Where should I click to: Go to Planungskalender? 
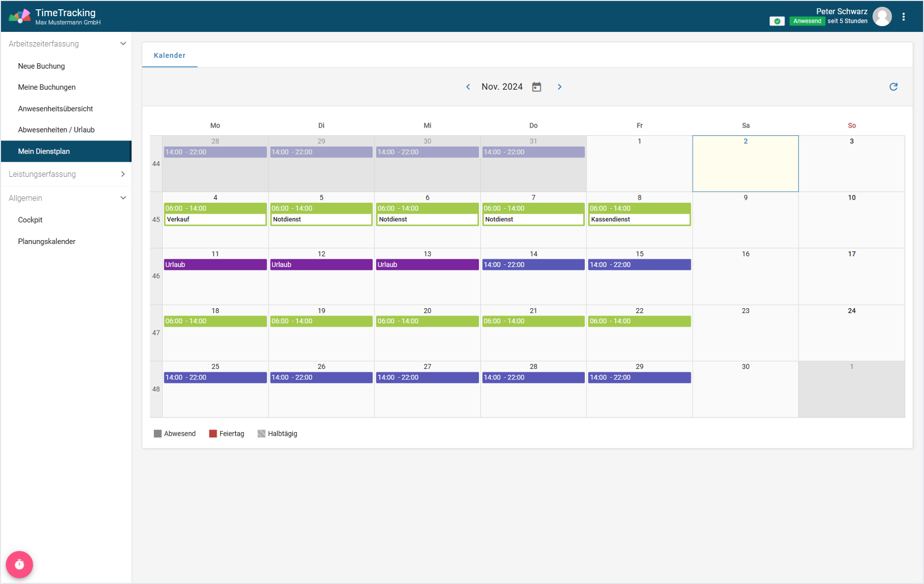pos(47,241)
